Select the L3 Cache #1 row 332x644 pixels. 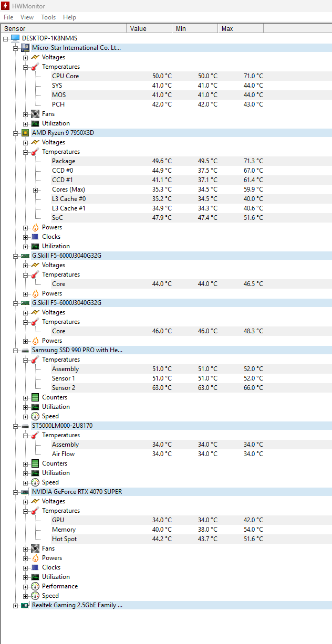click(166, 208)
